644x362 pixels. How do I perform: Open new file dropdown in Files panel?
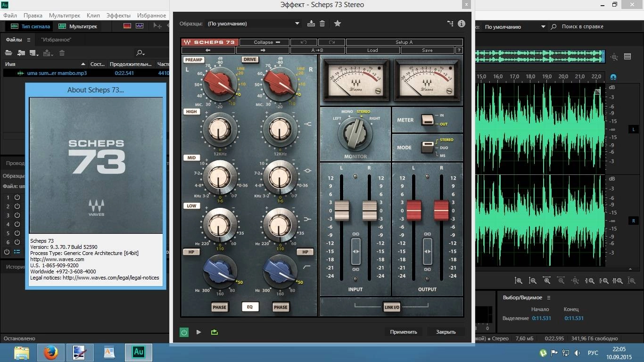[34, 53]
